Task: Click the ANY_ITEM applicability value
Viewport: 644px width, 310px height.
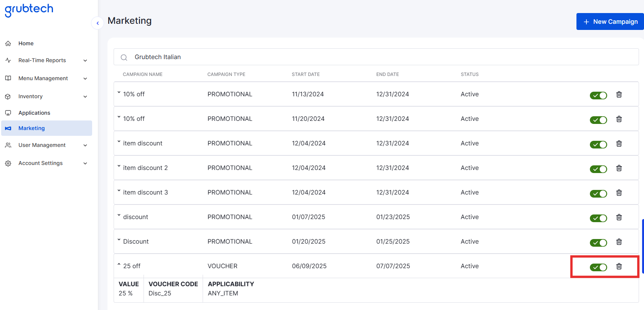Action: point(223,293)
